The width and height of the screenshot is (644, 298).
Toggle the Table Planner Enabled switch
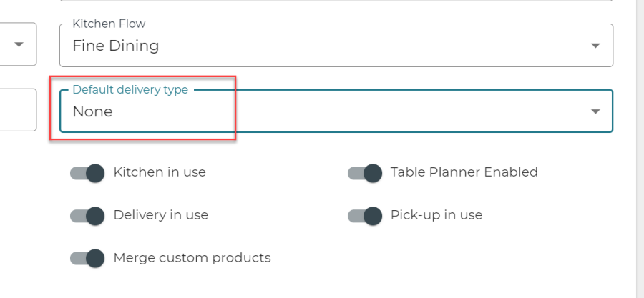coord(365,173)
